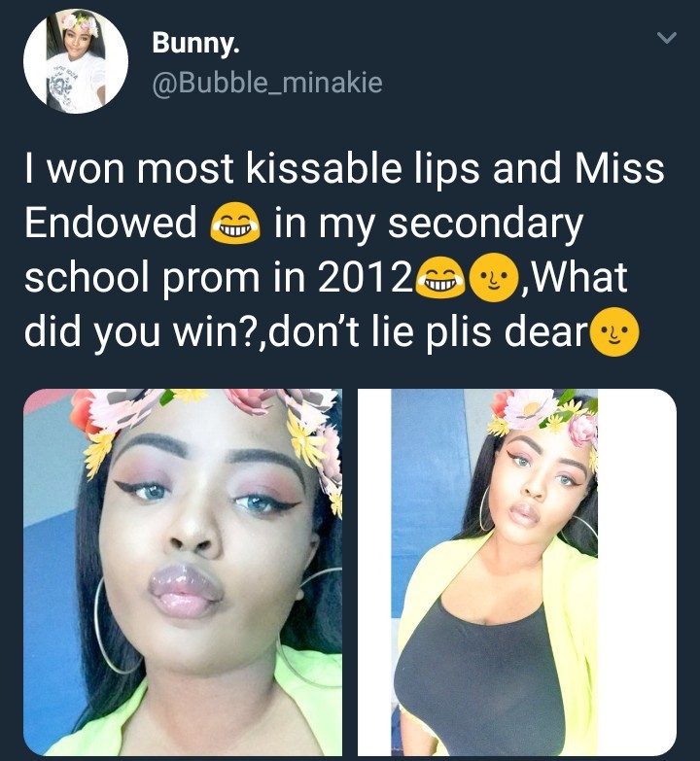This screenshot has width=700, height=761.
Task: Click the display name Bunny.
Action: [195, 42]
